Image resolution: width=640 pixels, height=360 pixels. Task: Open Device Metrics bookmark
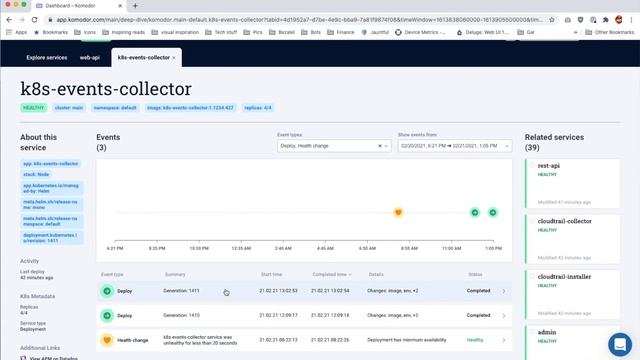(x=420, y=32)
